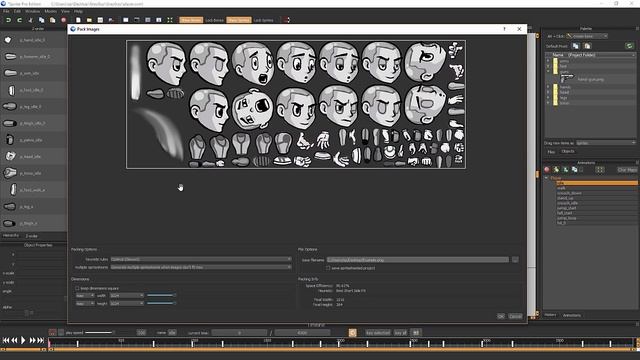Click the red record icon in Animations panel
The height and width of the screenshot is (360, 640).
click(547, 169)
